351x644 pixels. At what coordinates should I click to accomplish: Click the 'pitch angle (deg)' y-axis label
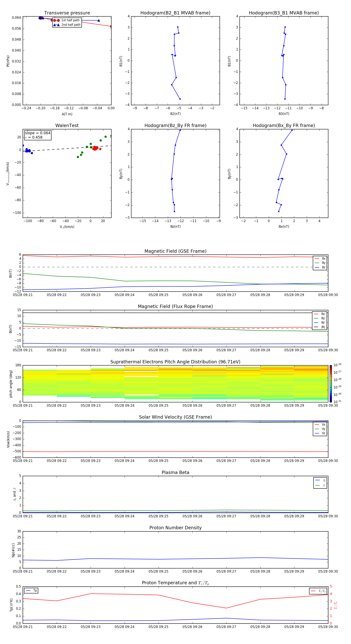[x=11, y=384]
